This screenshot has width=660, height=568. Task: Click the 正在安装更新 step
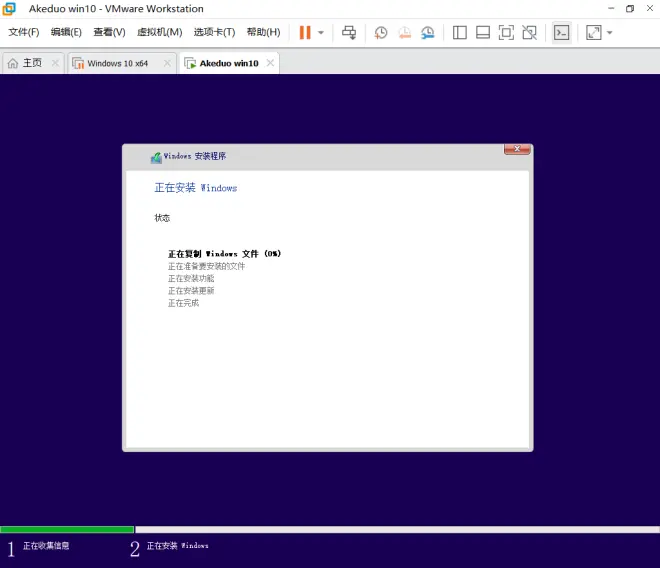pos(191,291)
